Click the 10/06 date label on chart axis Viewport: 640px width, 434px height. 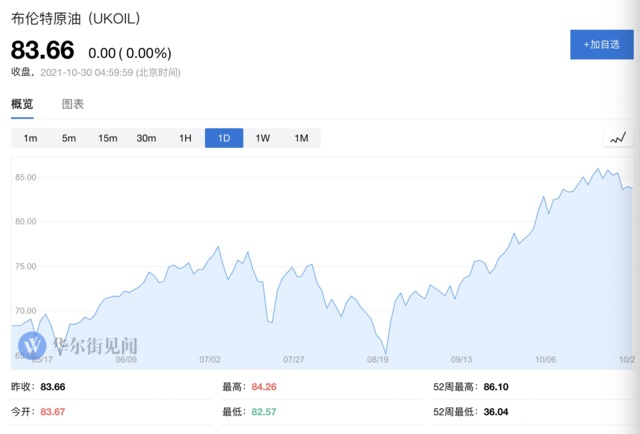545,358
